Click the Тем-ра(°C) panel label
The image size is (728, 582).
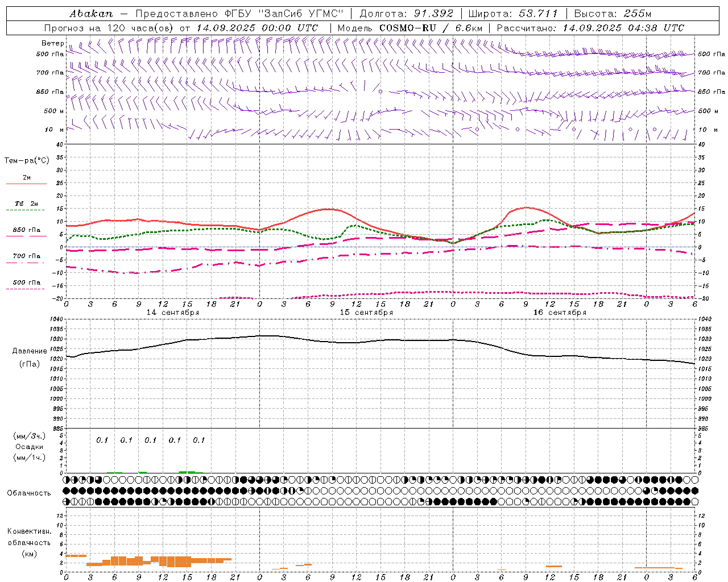pyautogui.click(x=27, y=160)
